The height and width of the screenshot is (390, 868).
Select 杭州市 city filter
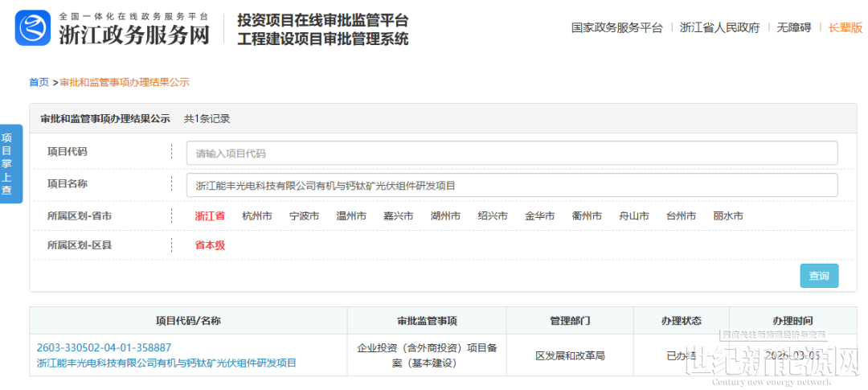coord(257,216)
